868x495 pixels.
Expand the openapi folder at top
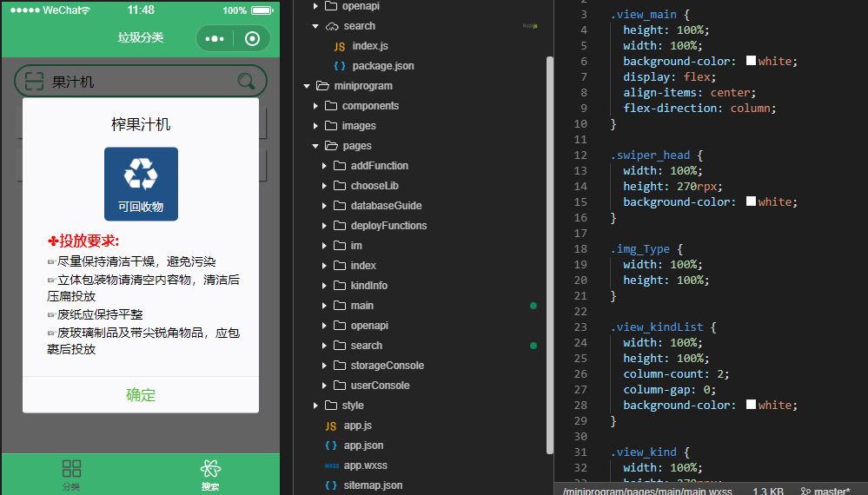315,6
